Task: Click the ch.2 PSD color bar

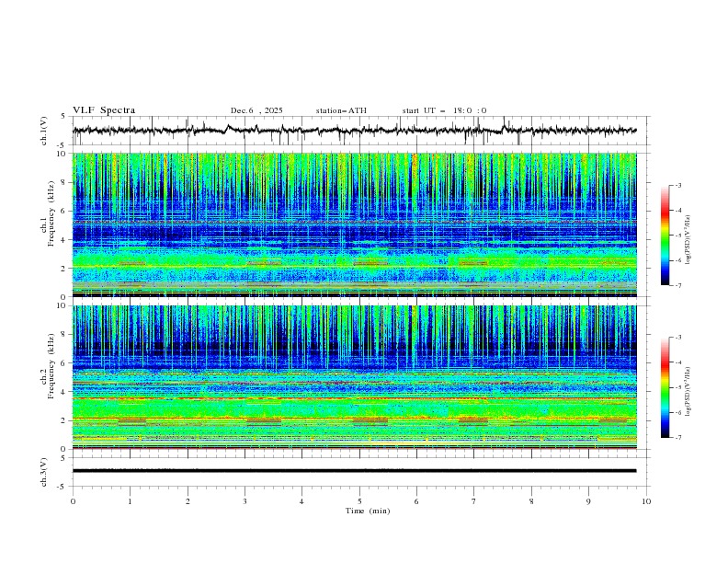Action: pos(665,387)
